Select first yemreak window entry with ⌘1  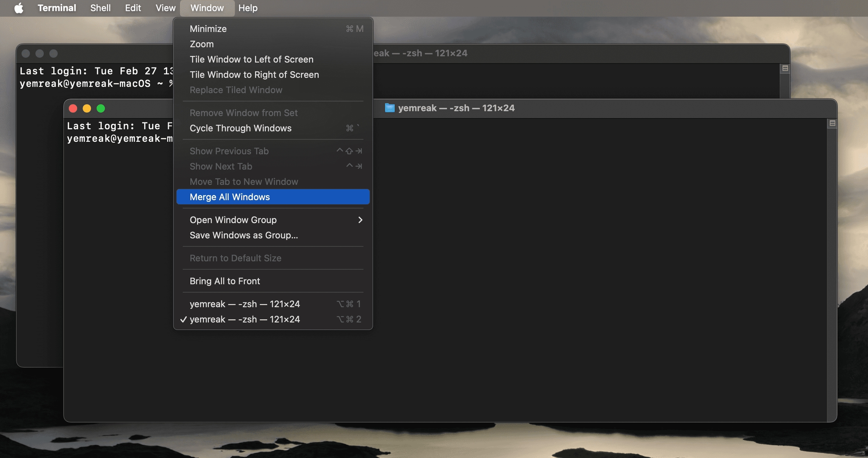(245, 304)
